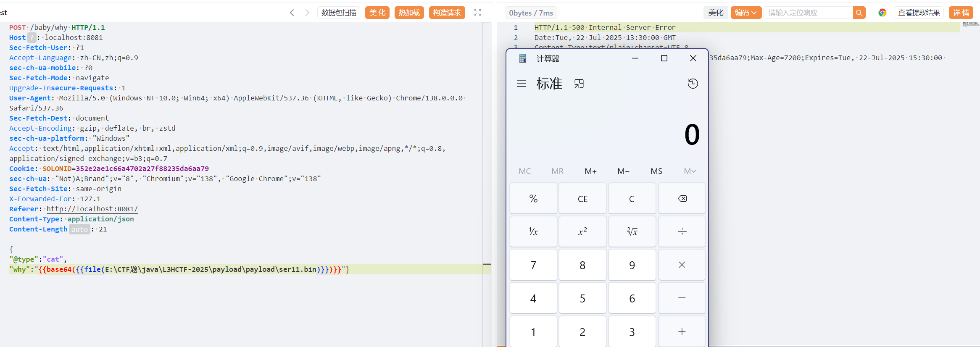This screenshot has width=980, height=347.
Task: Click the "@type":"cat" JSON line
Action: [x=38, y=259]
